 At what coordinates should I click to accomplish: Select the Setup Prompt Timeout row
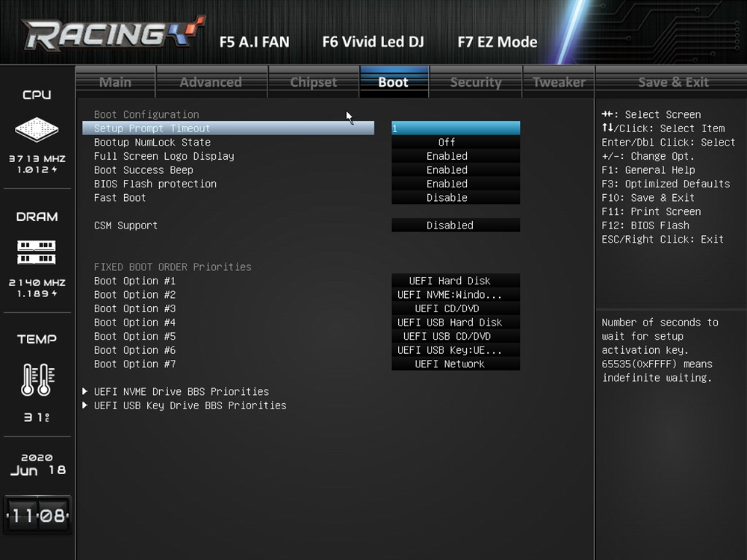pos(228,128)
